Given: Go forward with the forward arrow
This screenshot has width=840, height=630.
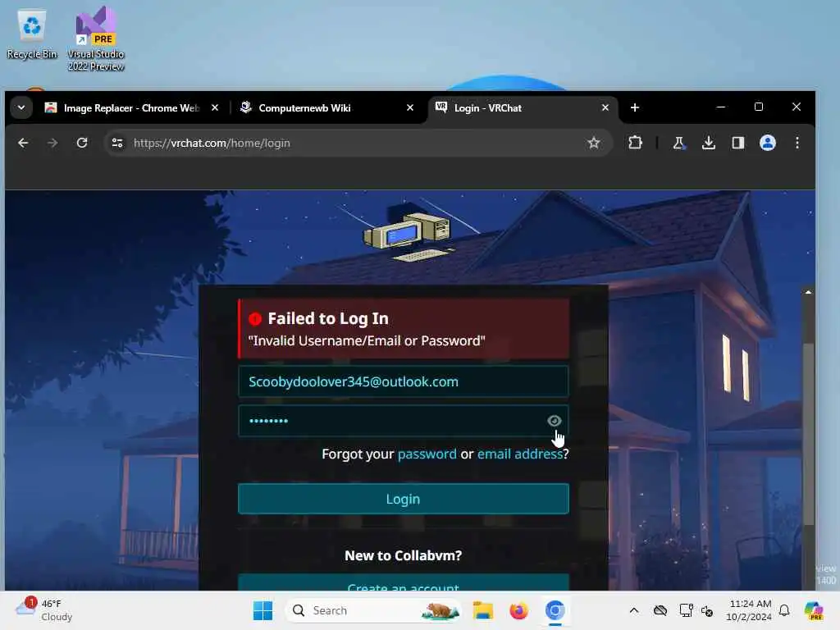Looking at the screenshot, I should (x=52, y=143).
